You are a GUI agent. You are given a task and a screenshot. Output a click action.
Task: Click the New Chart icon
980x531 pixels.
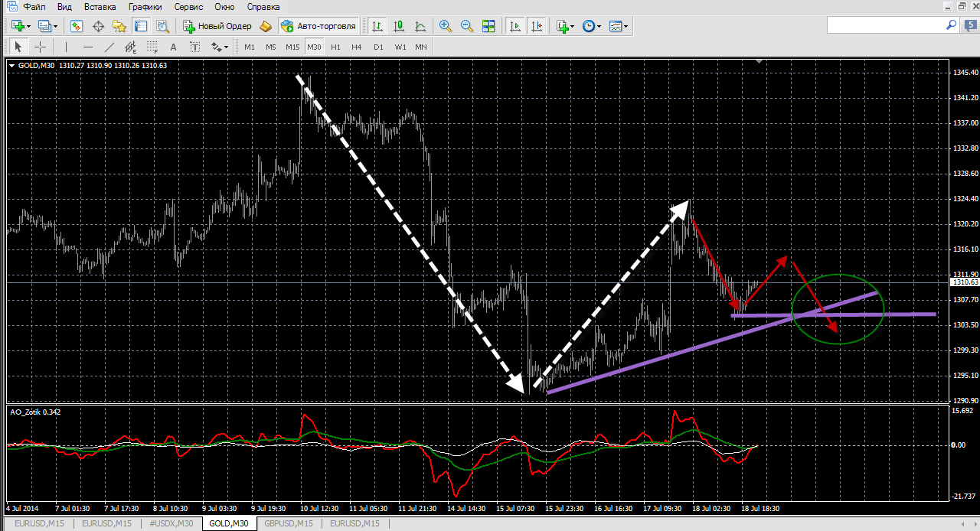(x=18, y=26)
